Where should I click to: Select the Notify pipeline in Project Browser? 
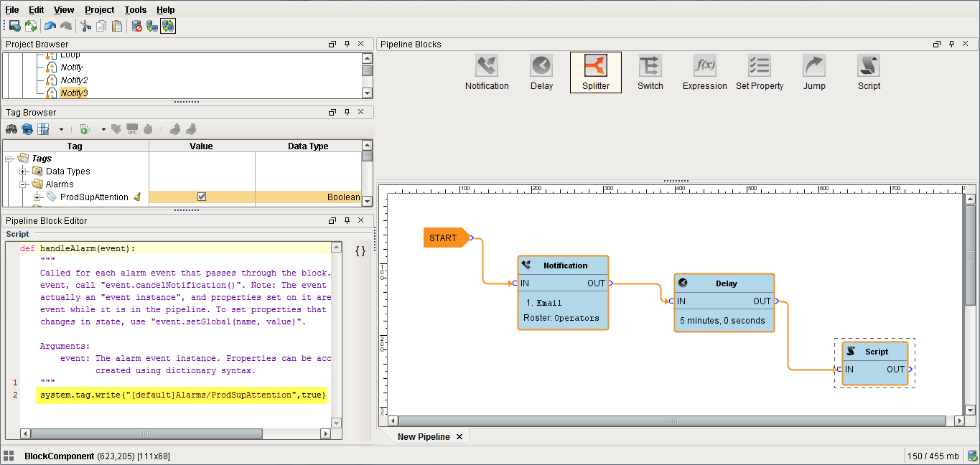pos(71,67)
